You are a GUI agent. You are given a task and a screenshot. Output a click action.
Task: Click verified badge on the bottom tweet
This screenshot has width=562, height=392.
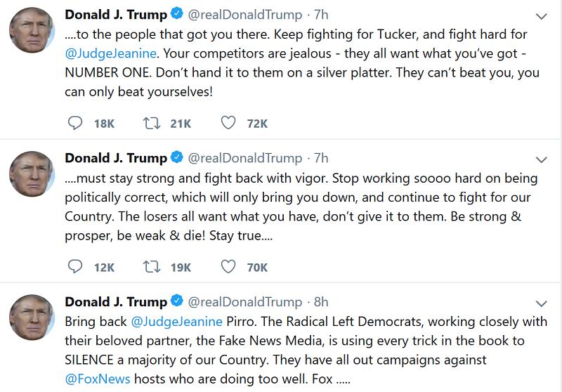point(177,301)
